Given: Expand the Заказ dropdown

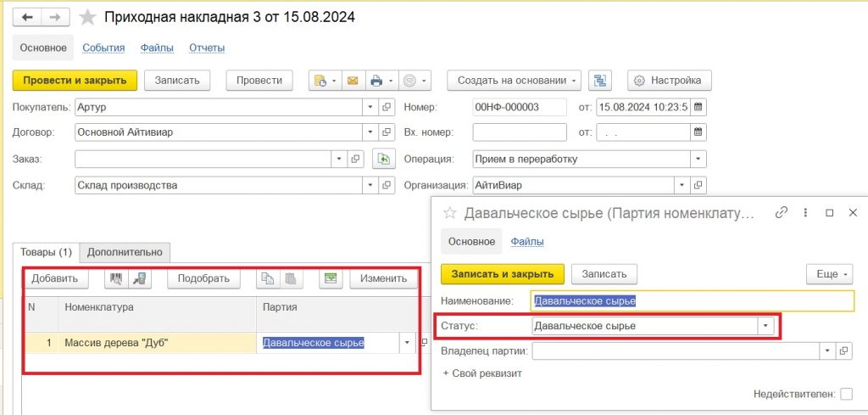Looking at the screenshot, I should [x=340, y=159].
